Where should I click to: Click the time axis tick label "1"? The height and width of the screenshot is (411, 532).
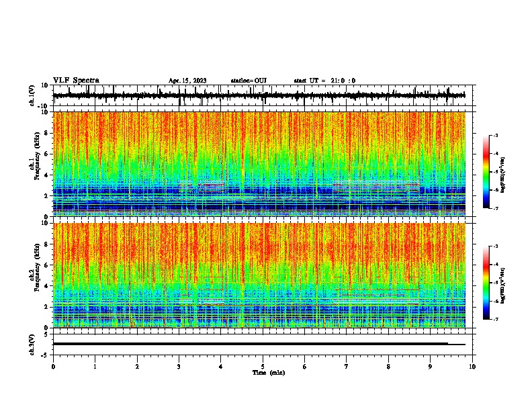point(95,367)
